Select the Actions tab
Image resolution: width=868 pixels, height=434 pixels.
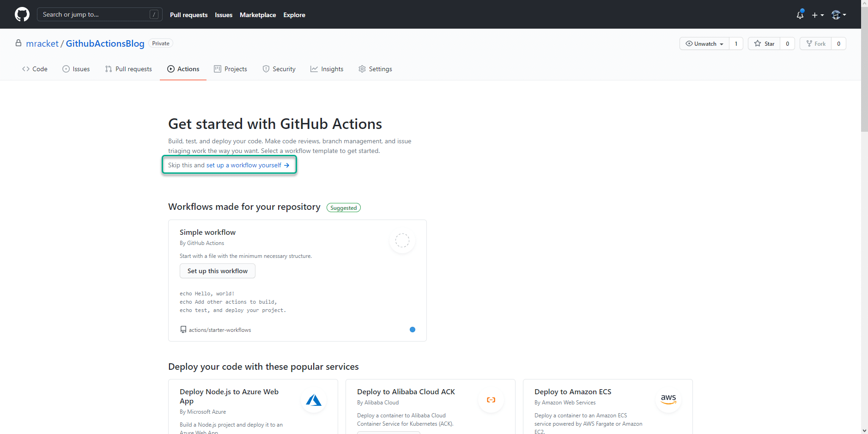coord(183,69)
